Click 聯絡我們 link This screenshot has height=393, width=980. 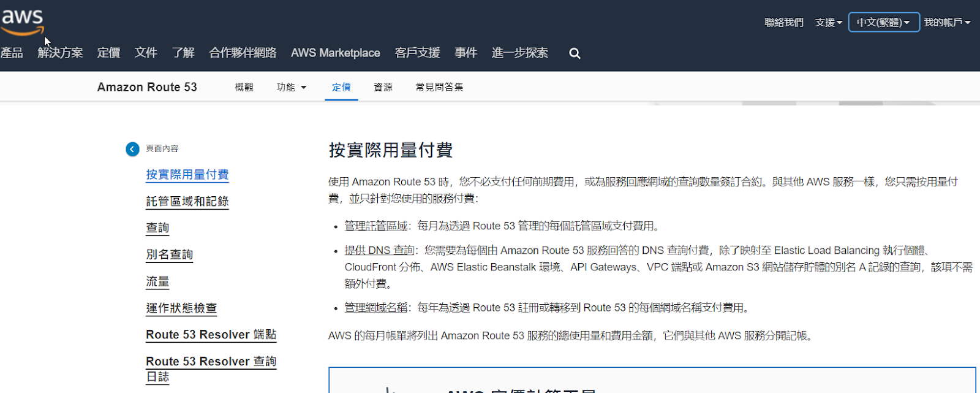tap(784, 22)
